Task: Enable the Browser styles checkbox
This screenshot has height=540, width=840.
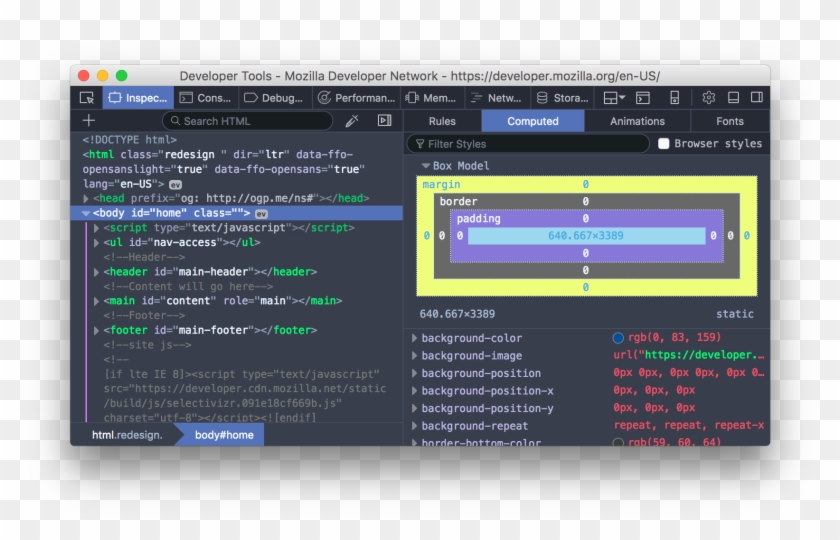Action: 664,144
